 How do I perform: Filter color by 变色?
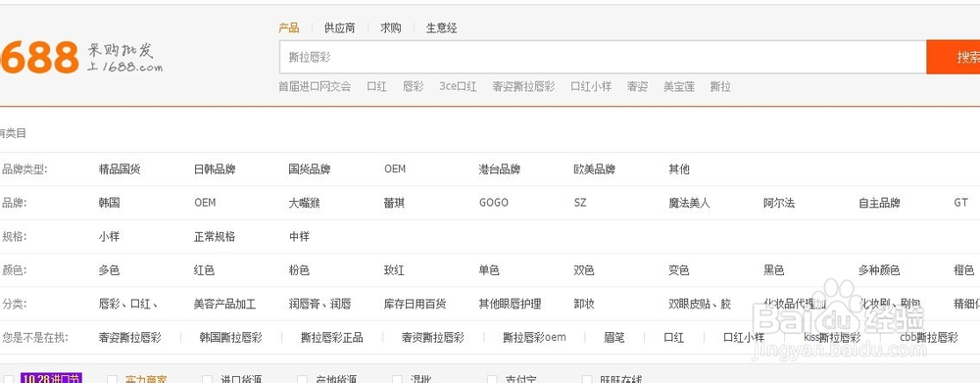[x=679, y=270]
